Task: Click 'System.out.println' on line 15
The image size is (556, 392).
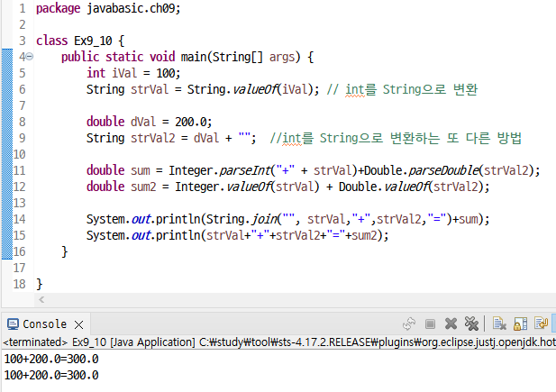Action: pyautogui.click(x=143, y=235)
